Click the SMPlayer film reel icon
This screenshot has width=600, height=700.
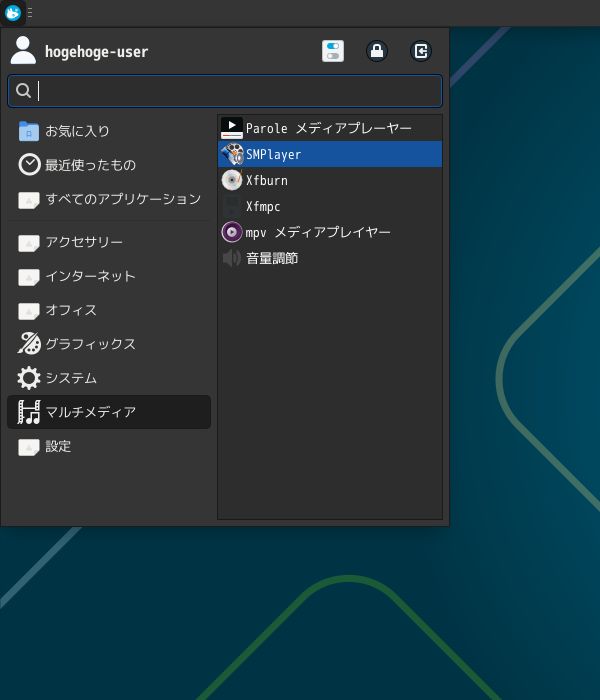coord(232,154)
